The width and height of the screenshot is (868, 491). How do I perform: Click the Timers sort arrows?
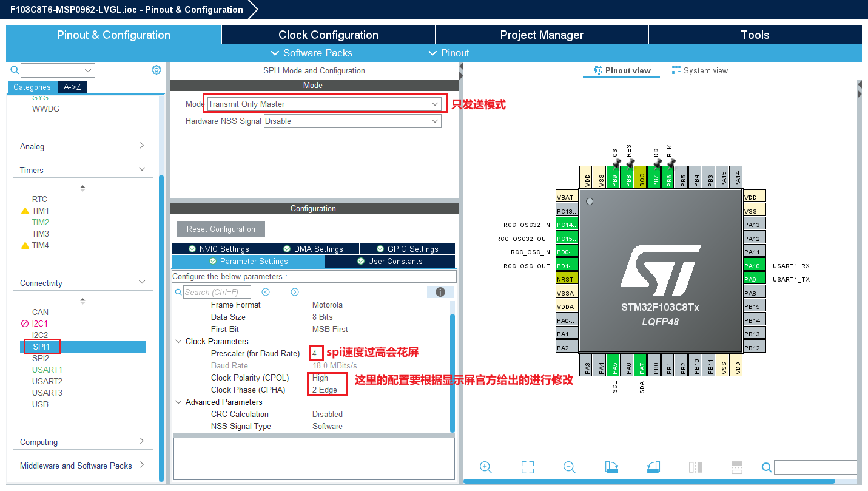83,188
